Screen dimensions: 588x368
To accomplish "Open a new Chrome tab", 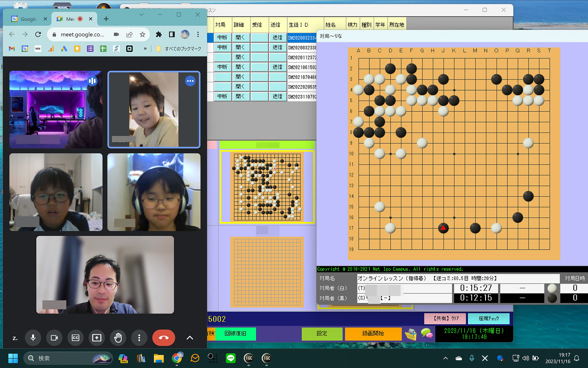I will click(106, 19).
